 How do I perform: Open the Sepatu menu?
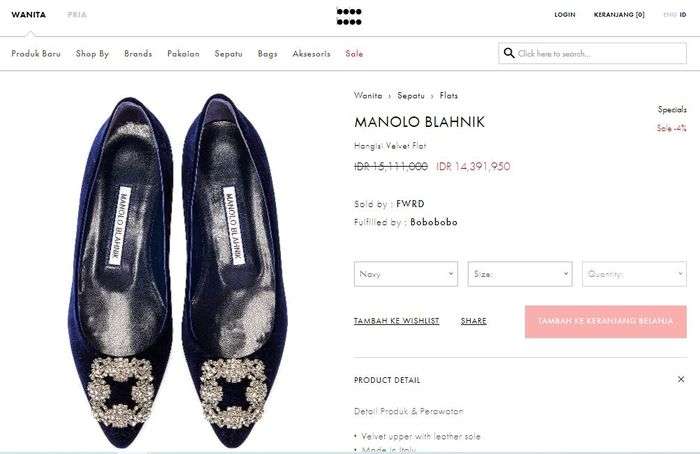228,53
